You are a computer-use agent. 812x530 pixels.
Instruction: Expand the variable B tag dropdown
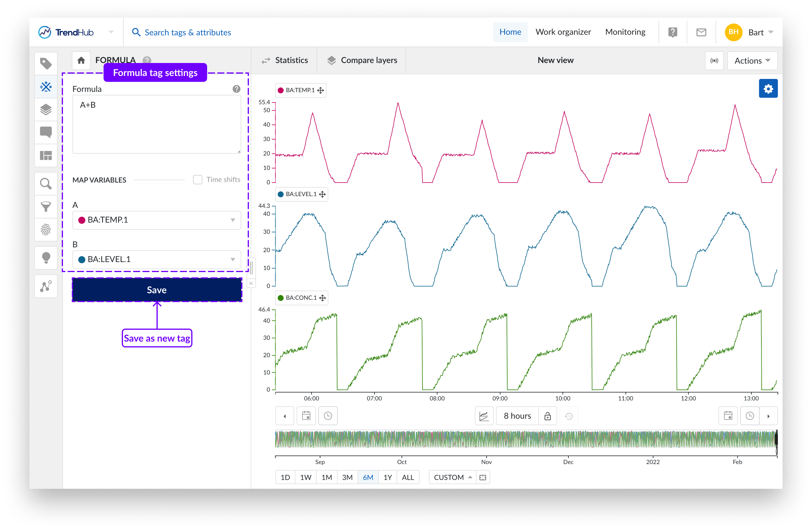pos(157,259)
